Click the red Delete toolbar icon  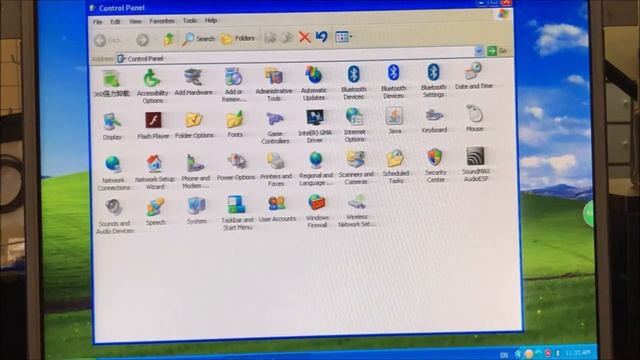pos(304,37)
